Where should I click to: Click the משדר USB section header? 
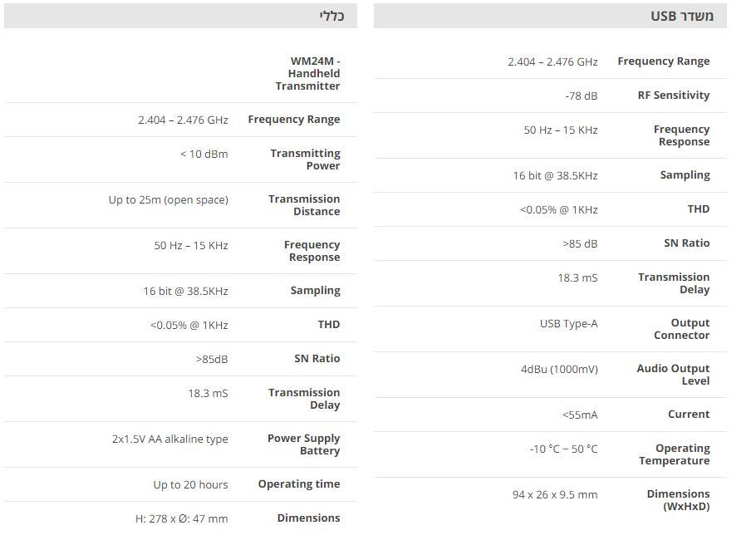(681, 16)
